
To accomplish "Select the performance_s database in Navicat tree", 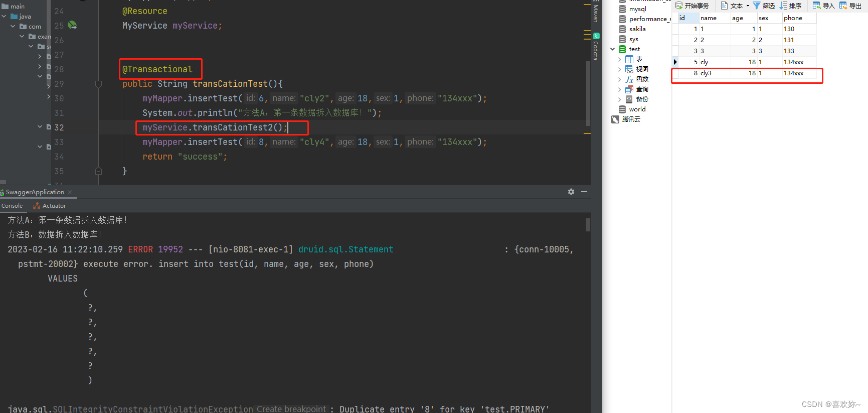I will click(645, 19).
